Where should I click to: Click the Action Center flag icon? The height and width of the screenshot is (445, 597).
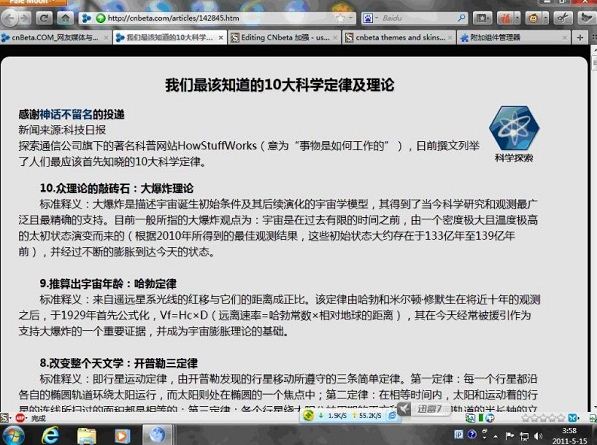coord(510,435)
